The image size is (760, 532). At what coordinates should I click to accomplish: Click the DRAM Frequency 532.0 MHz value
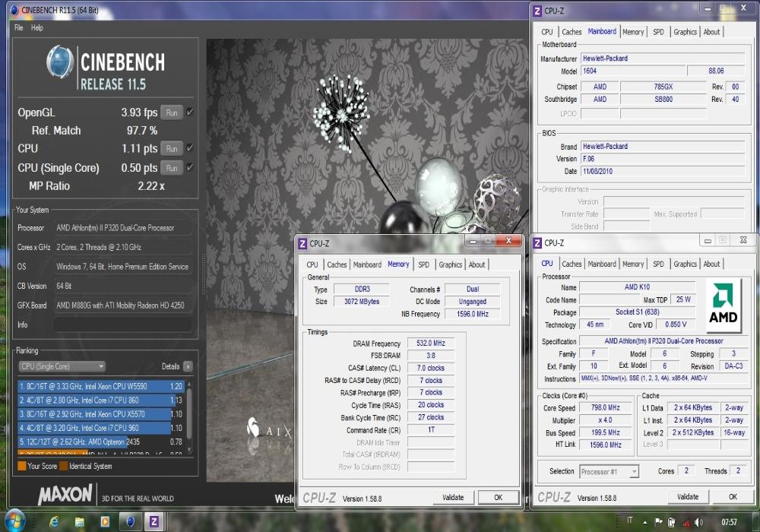431,343
